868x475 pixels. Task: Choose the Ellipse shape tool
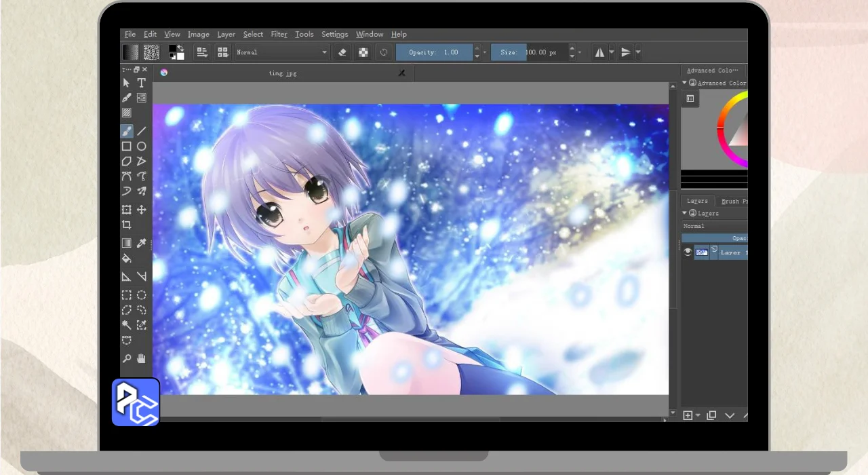[141, 146]
